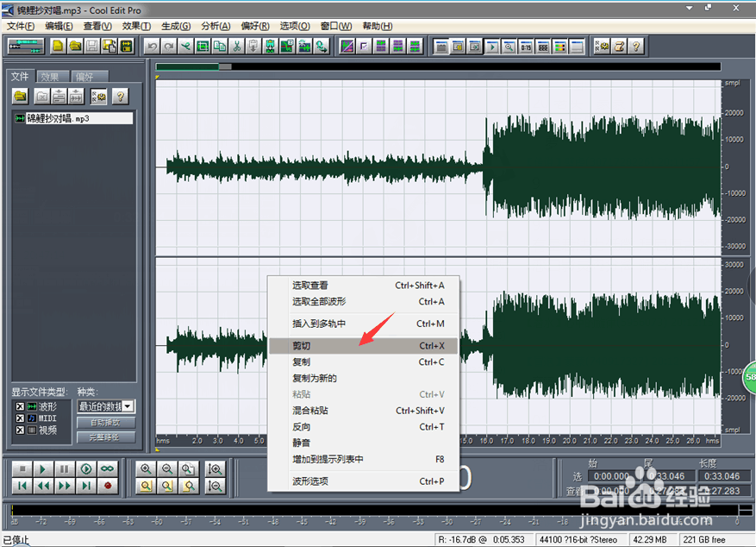Rewind the audio
The image size is (756, 547).
[43, 486]
